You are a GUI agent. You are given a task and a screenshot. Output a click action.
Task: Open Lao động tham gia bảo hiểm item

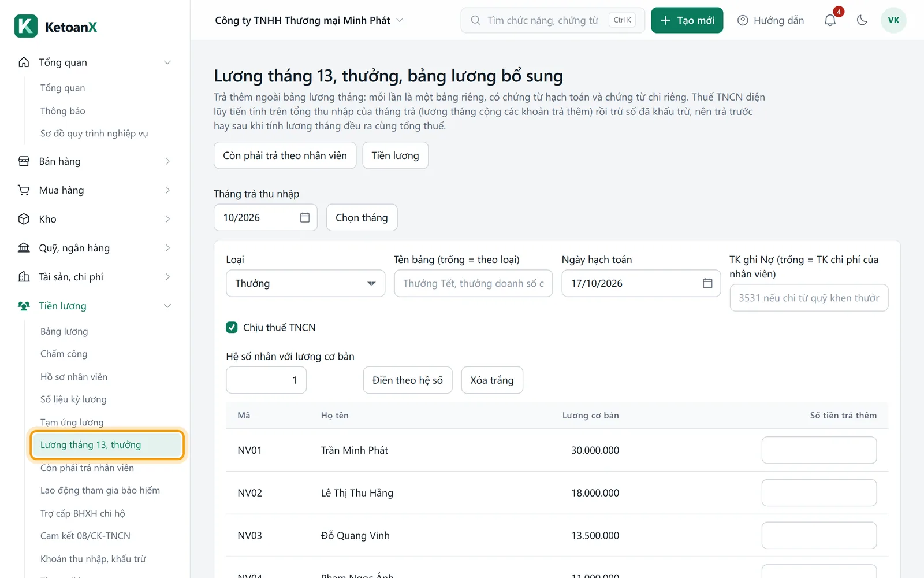100,490
